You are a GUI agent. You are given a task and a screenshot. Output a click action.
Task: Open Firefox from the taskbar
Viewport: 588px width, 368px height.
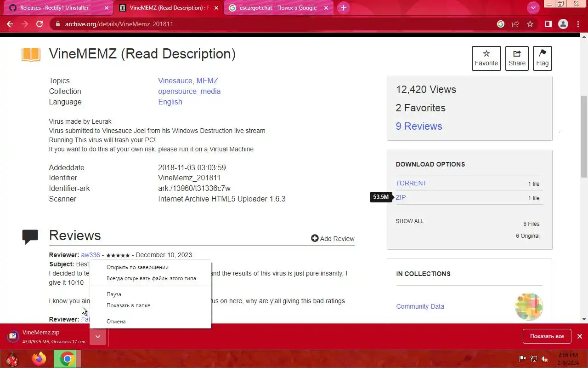[39, 359]
